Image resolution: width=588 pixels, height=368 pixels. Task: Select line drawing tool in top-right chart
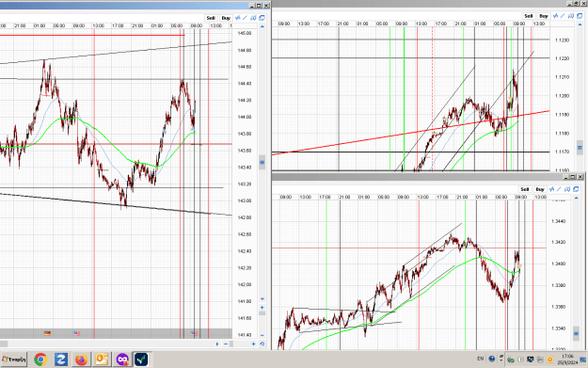pyautogui.click(x=563, y=16)
